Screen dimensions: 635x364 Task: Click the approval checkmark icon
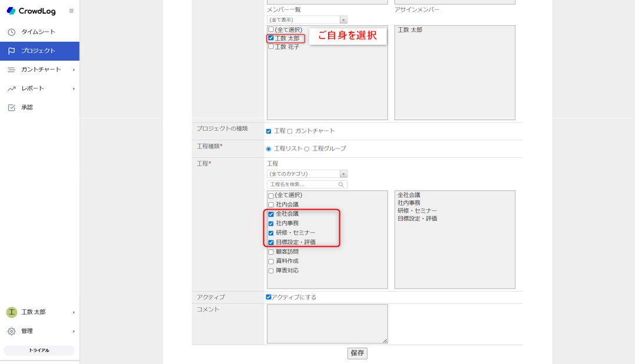click(x=11, y=108)
